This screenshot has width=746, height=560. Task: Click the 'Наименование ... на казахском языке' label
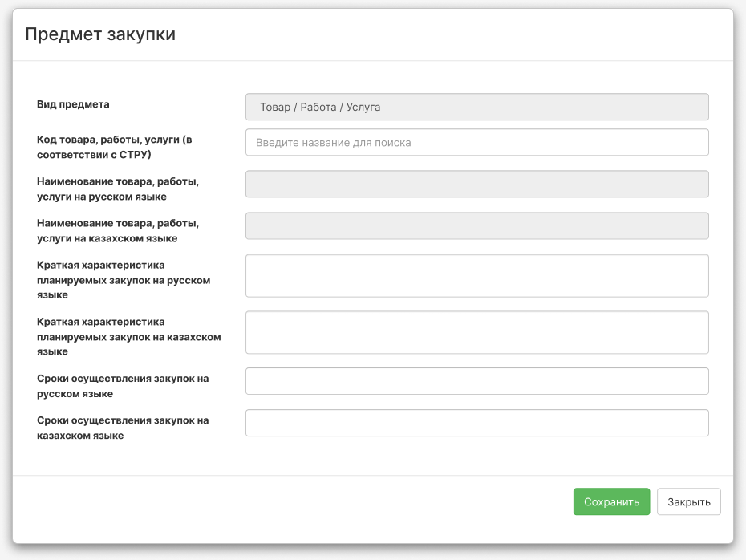(118, 231)
